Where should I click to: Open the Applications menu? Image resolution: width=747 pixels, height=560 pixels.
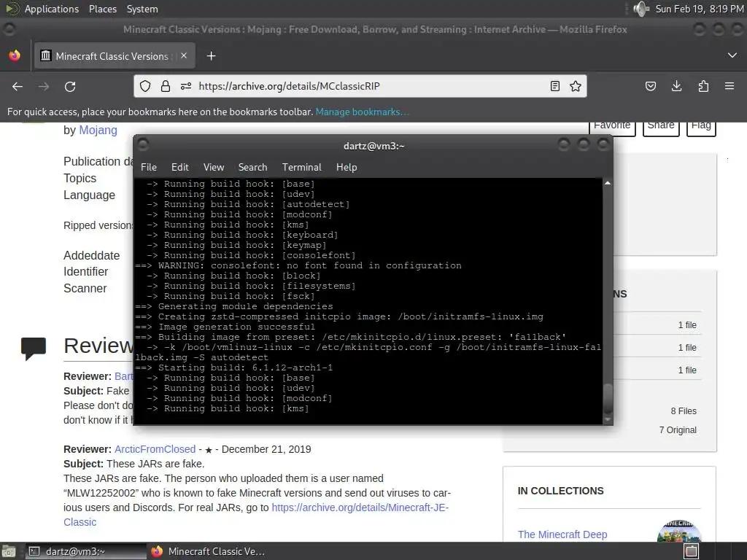pyautogui.click(x=52, y=9)
